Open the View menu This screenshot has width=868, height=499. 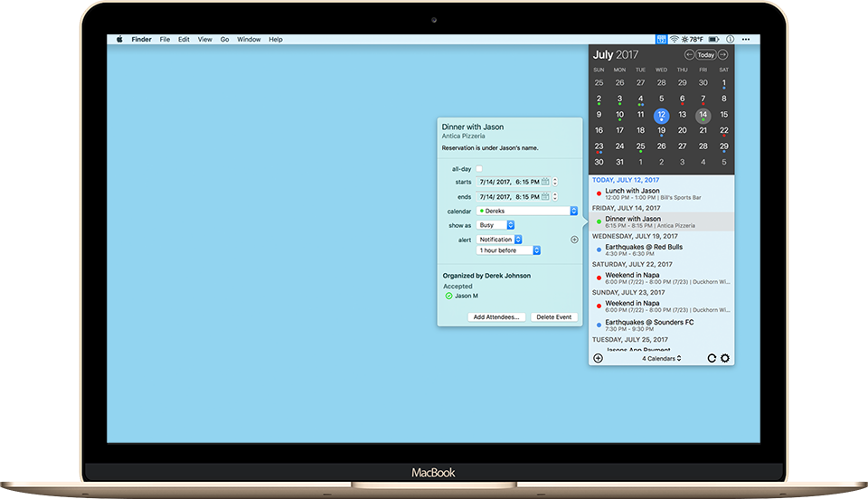coord(205,39)
